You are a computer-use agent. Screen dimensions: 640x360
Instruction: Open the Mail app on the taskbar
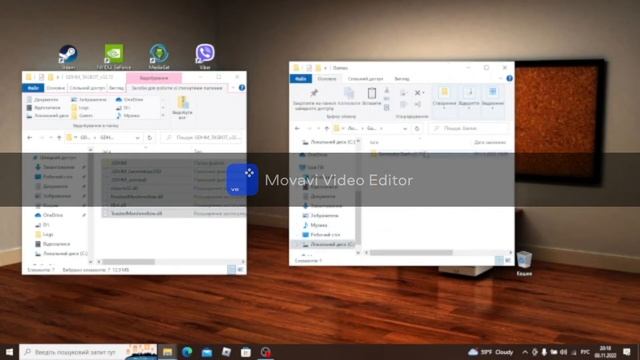[207, 352]
